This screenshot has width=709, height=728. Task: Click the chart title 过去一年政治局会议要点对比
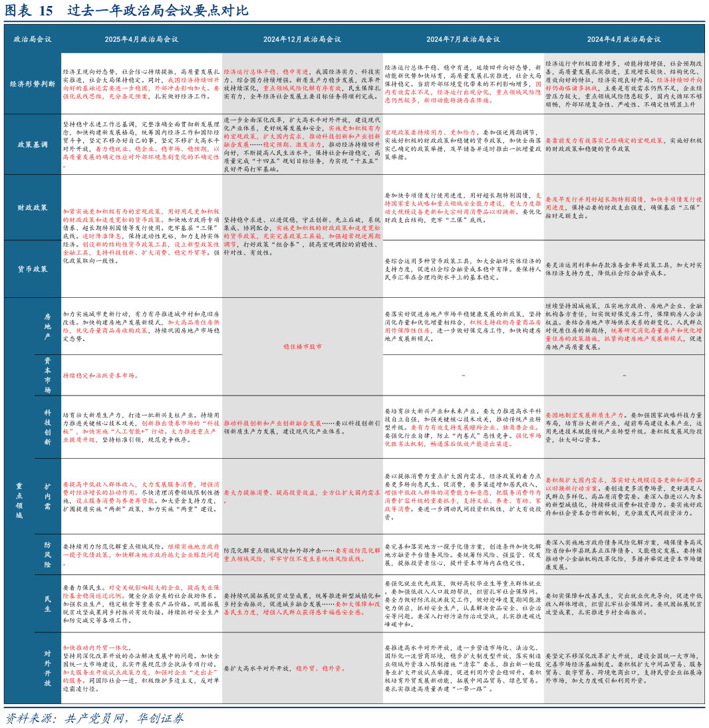click(158, 11)
